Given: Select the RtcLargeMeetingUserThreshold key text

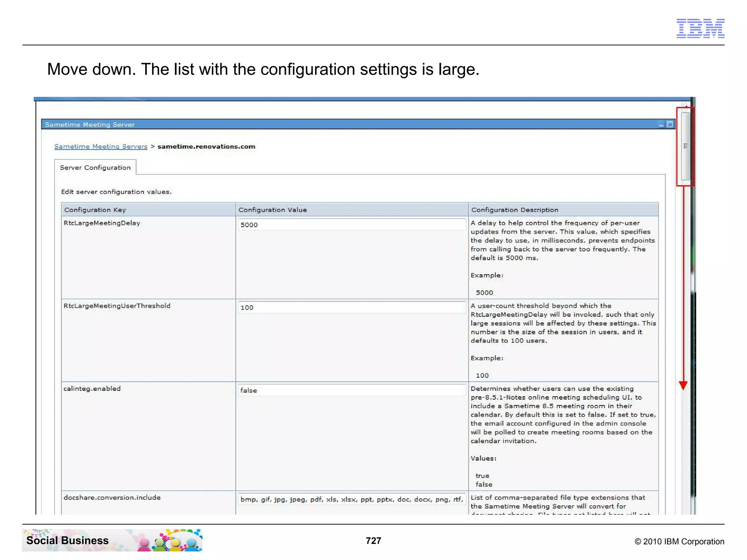Looking at the screenshot, I should (x=117, y=306).
